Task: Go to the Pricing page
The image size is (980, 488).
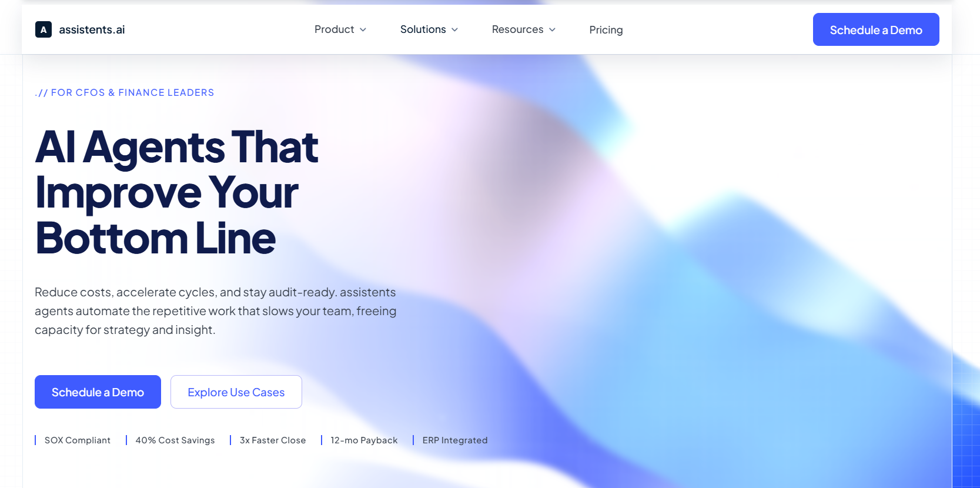Action: tap(606, 30)
